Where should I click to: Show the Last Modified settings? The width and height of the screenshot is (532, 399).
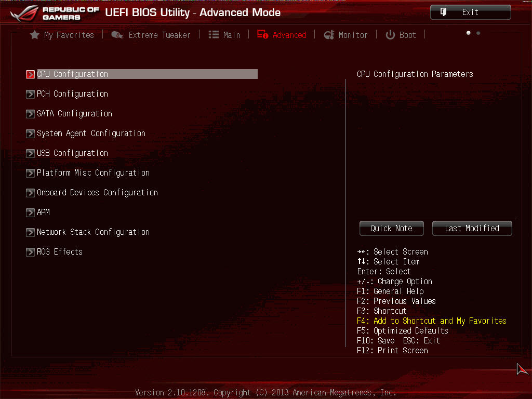tap(472, 229)
